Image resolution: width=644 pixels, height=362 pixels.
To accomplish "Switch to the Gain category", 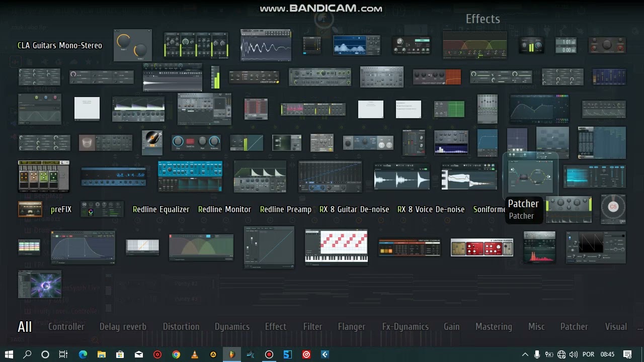I will tap(452, 327).
